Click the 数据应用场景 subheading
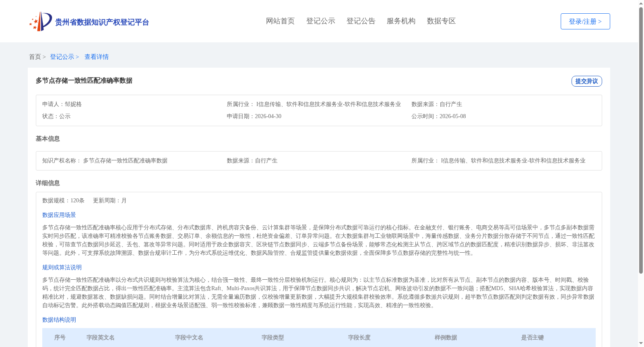The height and width of the screenshot is (347, 644). (x=59, y=215)
